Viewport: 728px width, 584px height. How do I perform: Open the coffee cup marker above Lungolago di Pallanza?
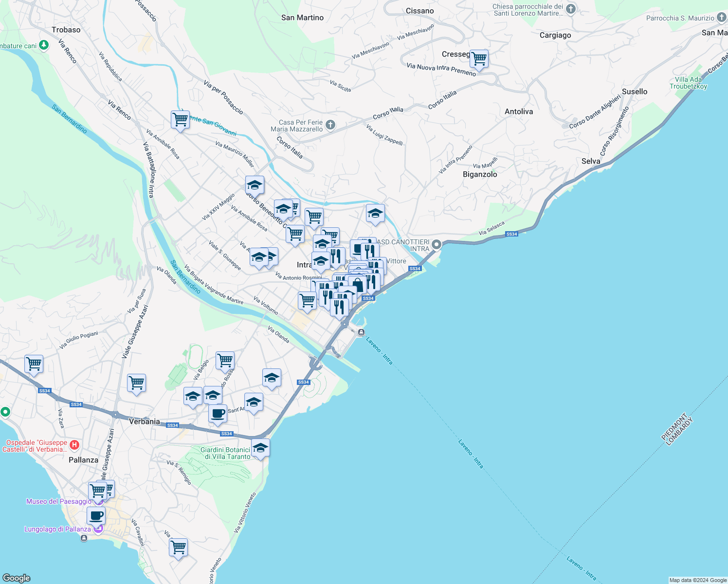coord(96,516)
